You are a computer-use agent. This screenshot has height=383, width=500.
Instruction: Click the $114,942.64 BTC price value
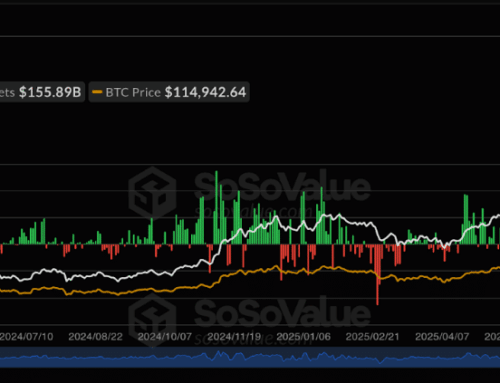click(x=205, y=92)
